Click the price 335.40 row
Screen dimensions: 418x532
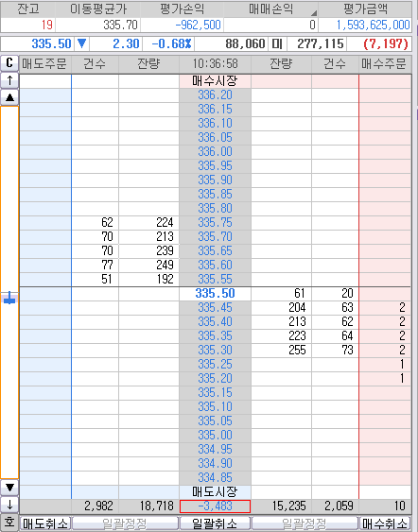tap(215, 321)
